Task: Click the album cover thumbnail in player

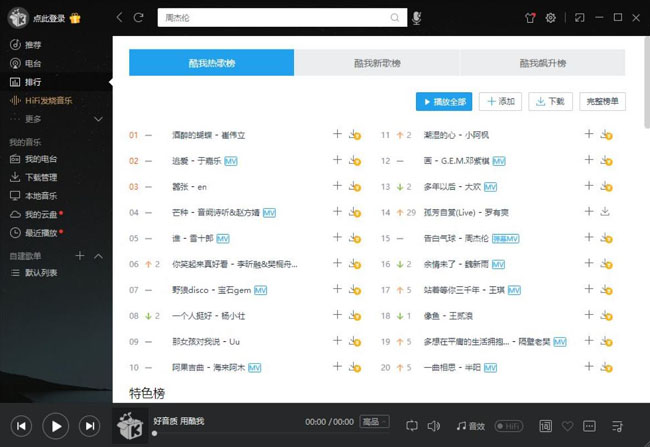Action: click(130, 426)
